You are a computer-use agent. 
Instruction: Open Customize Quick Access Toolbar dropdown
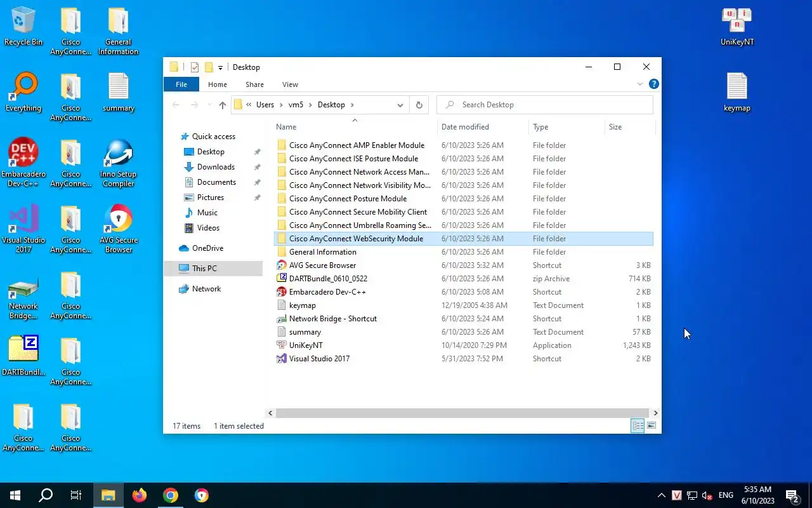point(220,67)
